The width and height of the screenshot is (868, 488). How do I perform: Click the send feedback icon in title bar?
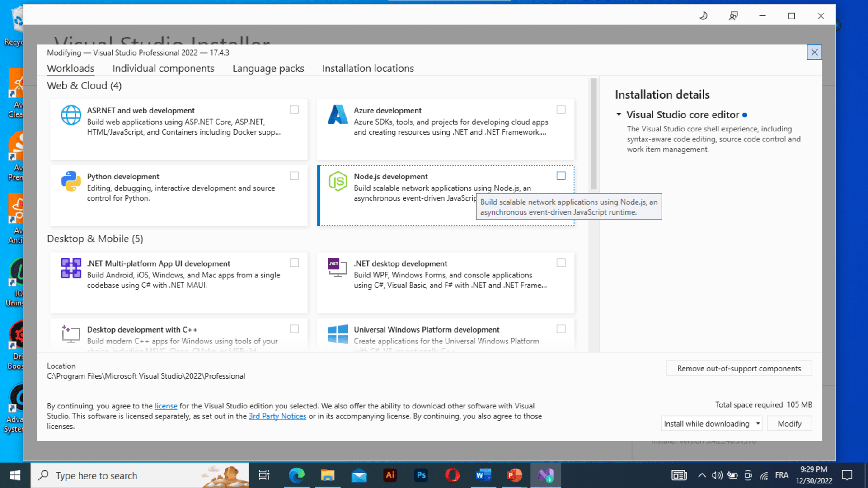[x=733, y=16]
